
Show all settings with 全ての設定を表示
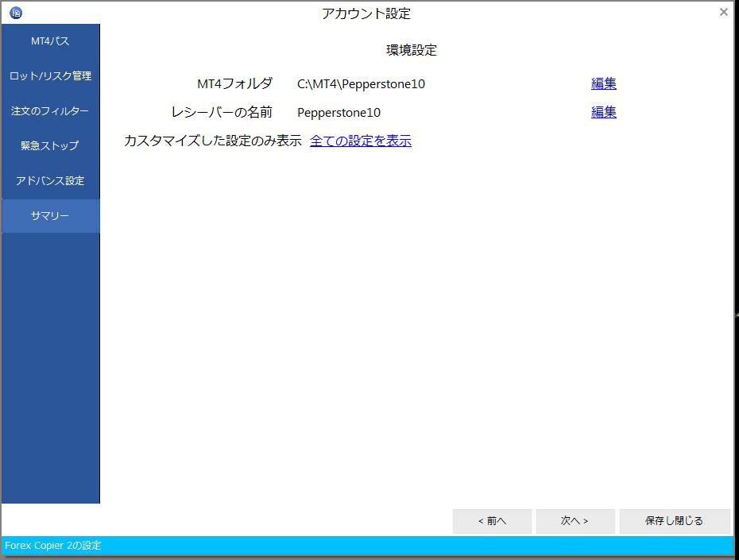point(360,141)
